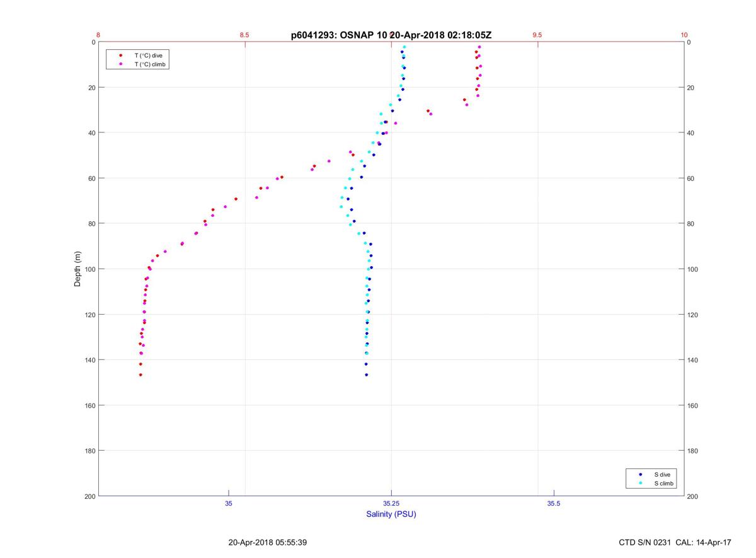The height and width of the screenshot is (558, 756).
Task: Click right-axis depth tick label '180'
Action: (693, 451)
